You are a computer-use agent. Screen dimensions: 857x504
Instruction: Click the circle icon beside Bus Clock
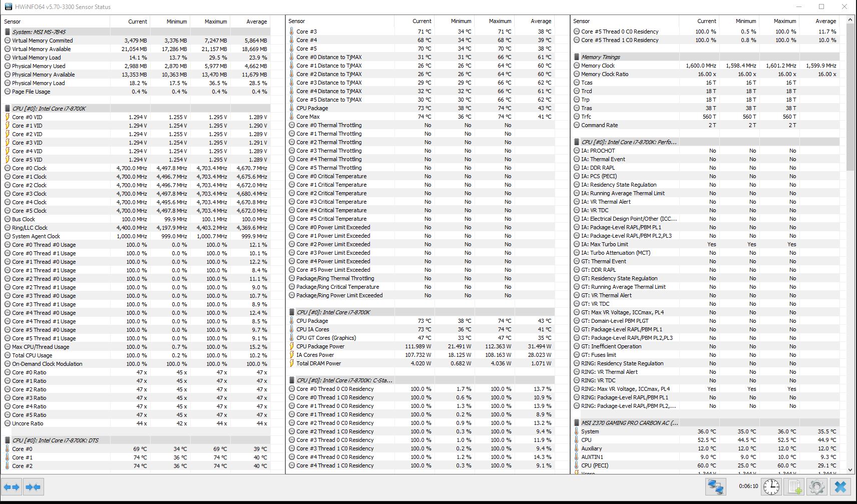[x=8, y=219]
